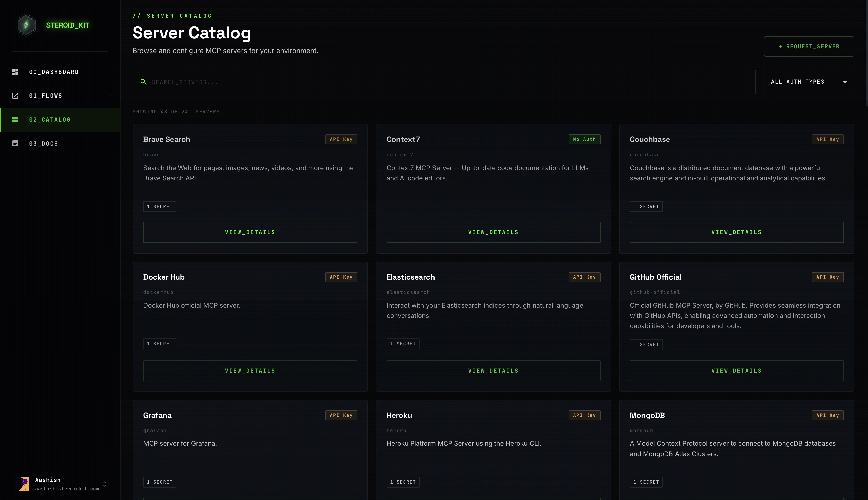This screenshot has width=868, height=500.
Task: Click the API Key badge on Brave Search
Action: (341, 139)
